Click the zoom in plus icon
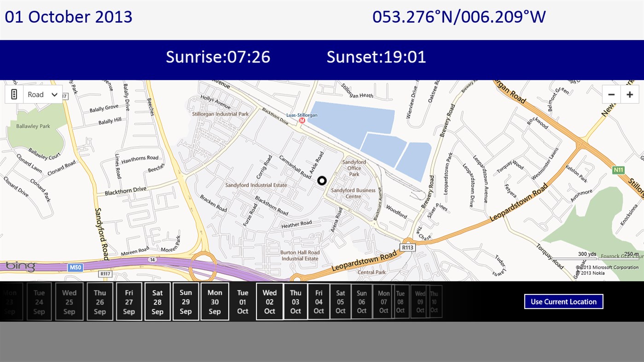The width and height of the screenshot is (644, 362). tap(630, 94)
